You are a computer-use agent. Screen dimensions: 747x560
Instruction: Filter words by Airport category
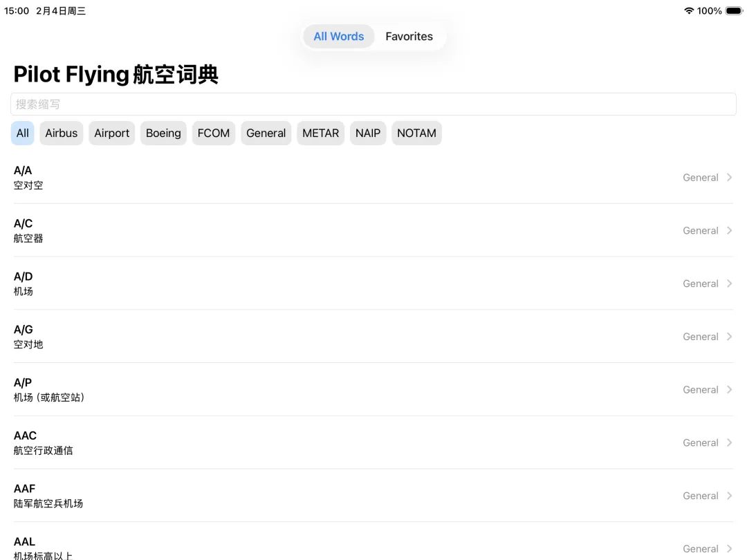tap(112, 133)
